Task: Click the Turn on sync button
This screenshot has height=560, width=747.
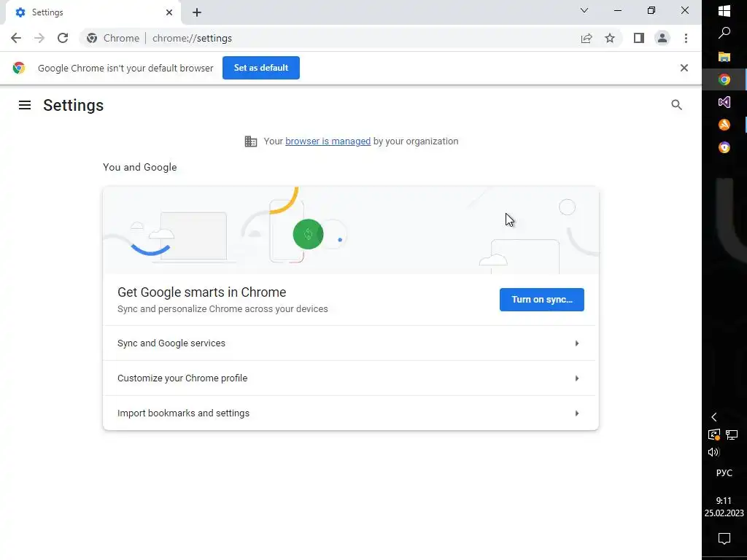Action: tap(541, 300)
